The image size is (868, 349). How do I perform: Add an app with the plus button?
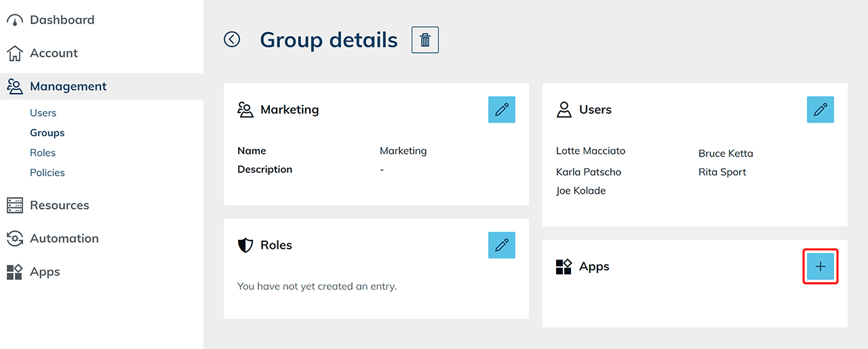(x=820, y=266)
